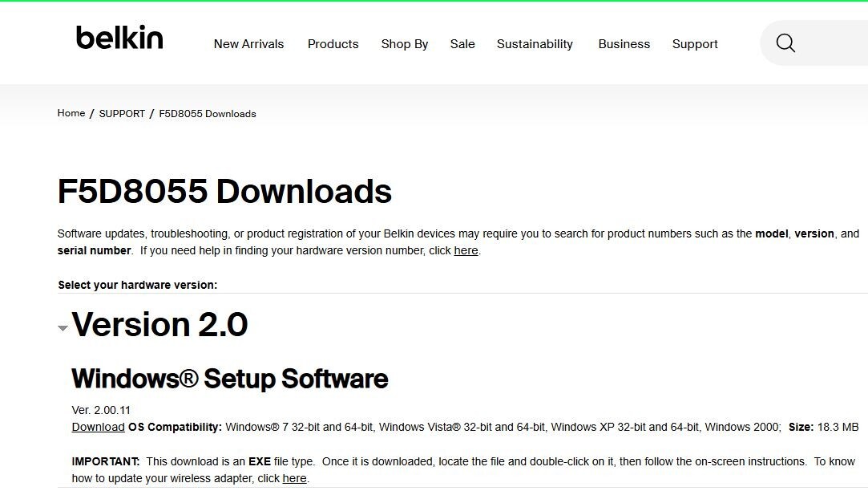The image size is (868, 491).
Task: Click the Windows Setup Software heading
Action: tap(230, 379)
